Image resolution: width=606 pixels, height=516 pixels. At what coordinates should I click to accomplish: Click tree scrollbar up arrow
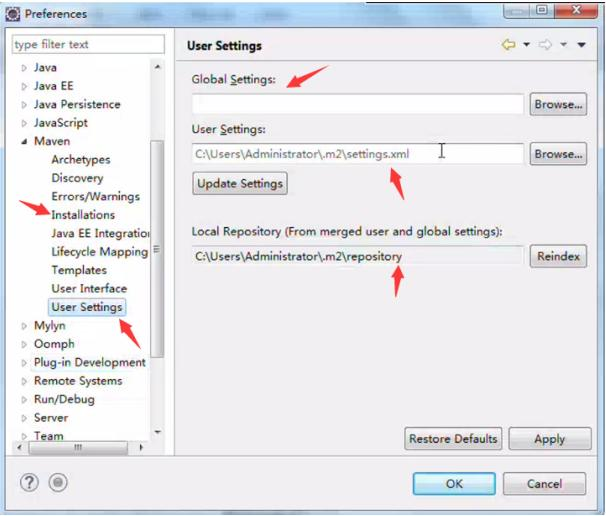click(157, 67)
